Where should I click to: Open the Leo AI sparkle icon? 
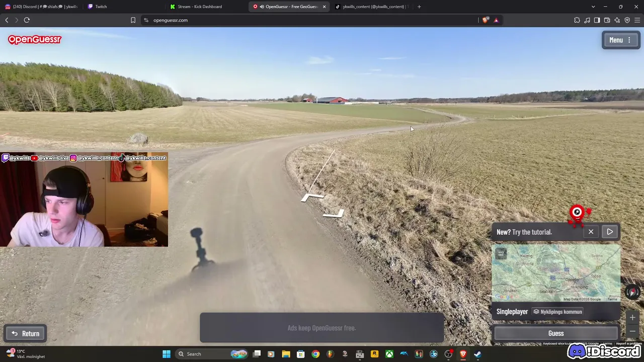click(617, 20)
